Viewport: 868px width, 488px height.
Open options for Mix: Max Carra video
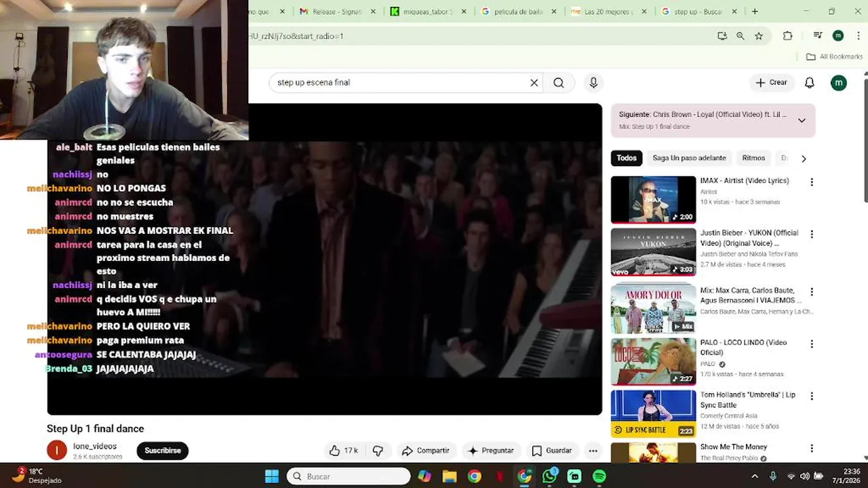click(x=811, y=291)
